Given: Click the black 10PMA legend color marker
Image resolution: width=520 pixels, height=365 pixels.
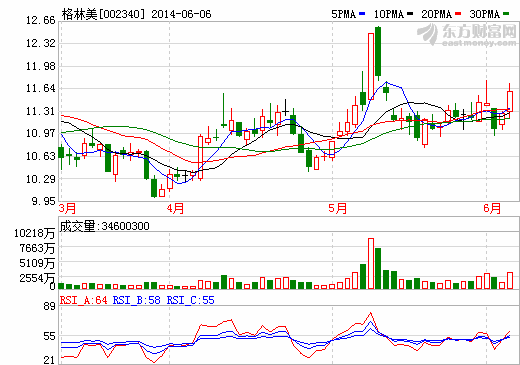Looking at the screenshot, I should click(x=410, y=14).
